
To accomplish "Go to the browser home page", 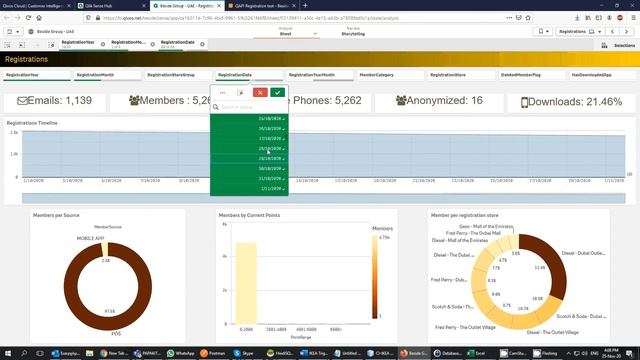I will click(x=39, y=18).
